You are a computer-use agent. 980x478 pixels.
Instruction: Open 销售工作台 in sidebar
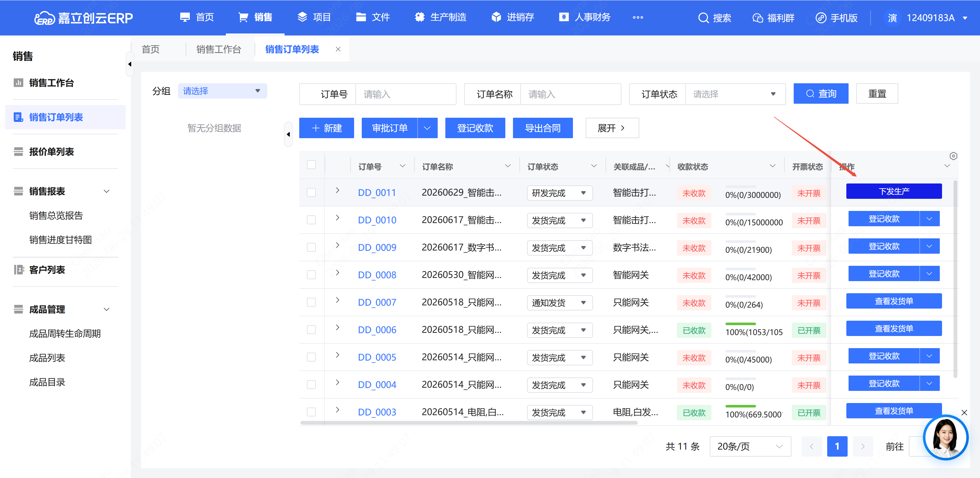[51, 83]
